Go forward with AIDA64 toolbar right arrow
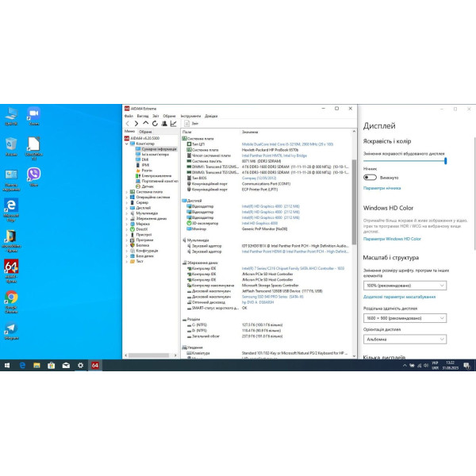 coord(136,123)
